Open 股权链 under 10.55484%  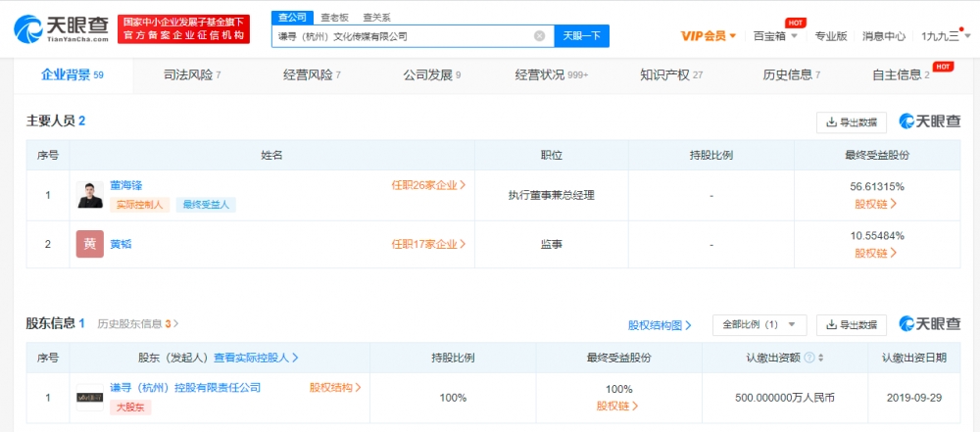[x=876, y=253]
